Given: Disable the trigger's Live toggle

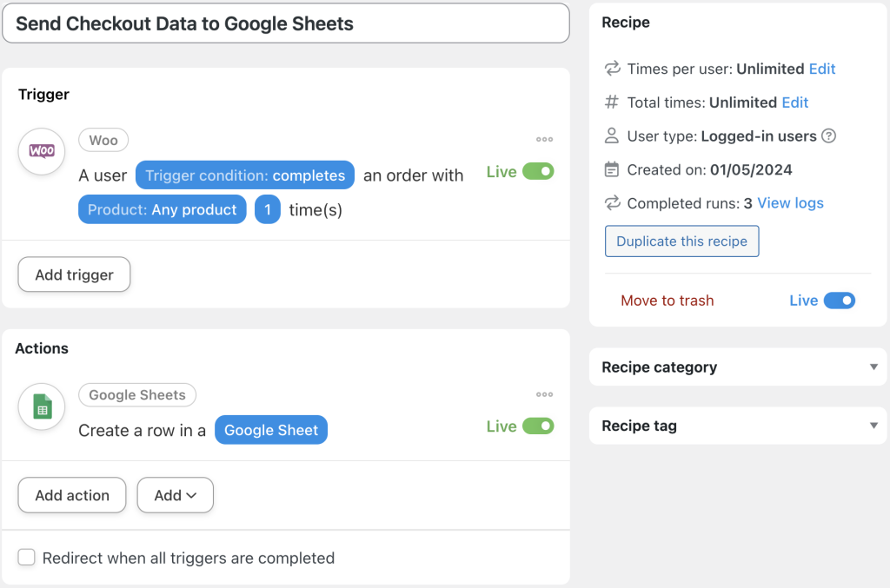Looking at the screenshot, I should point(537,171).
